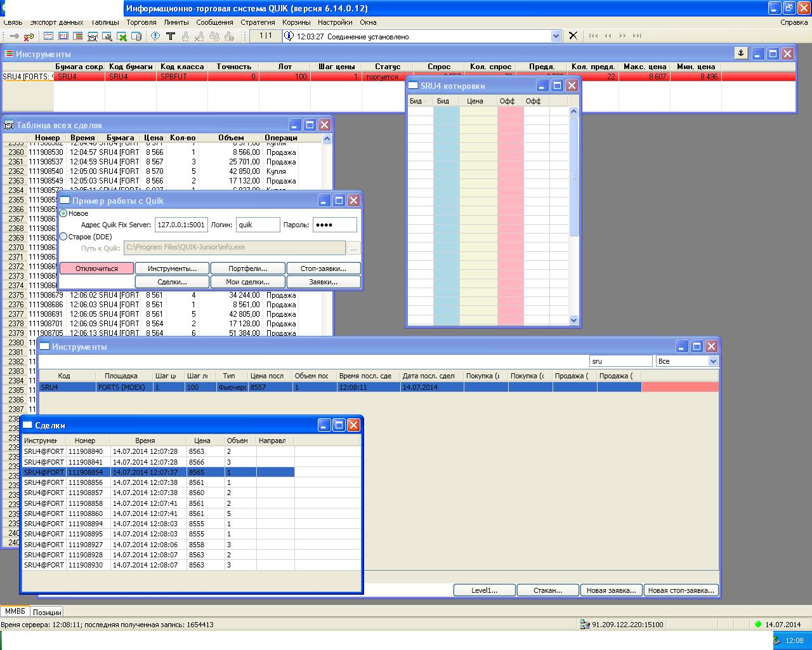Click the instrument search field containing sru
Screen dimensions: 812x650
pos(620,361)
